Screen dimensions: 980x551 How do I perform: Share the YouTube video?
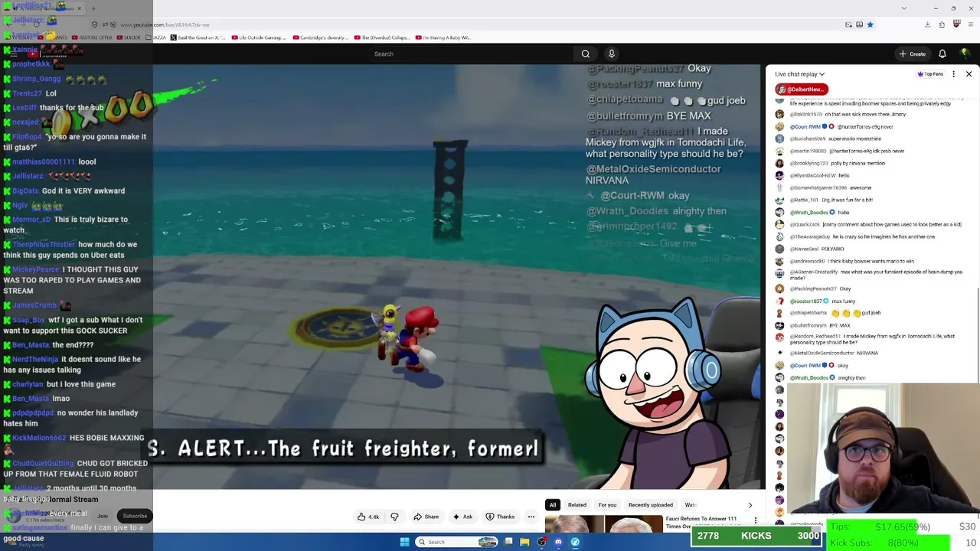coord(426,517)
